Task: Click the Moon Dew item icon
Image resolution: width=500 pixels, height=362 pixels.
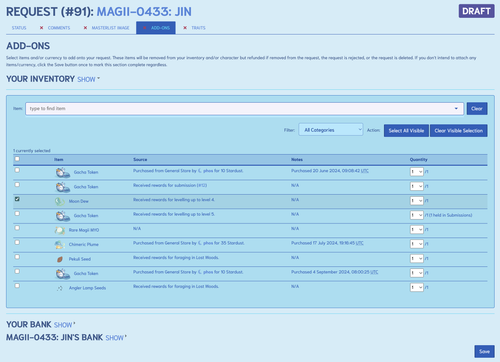Action: point(60,201)
